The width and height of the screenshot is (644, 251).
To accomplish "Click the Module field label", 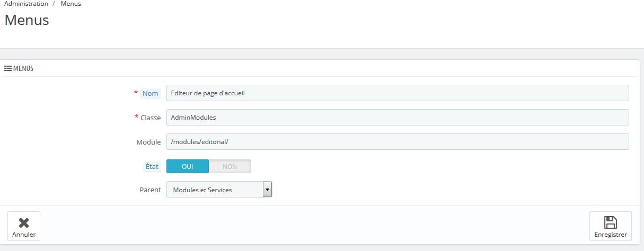I will click(x=148, y=142).
